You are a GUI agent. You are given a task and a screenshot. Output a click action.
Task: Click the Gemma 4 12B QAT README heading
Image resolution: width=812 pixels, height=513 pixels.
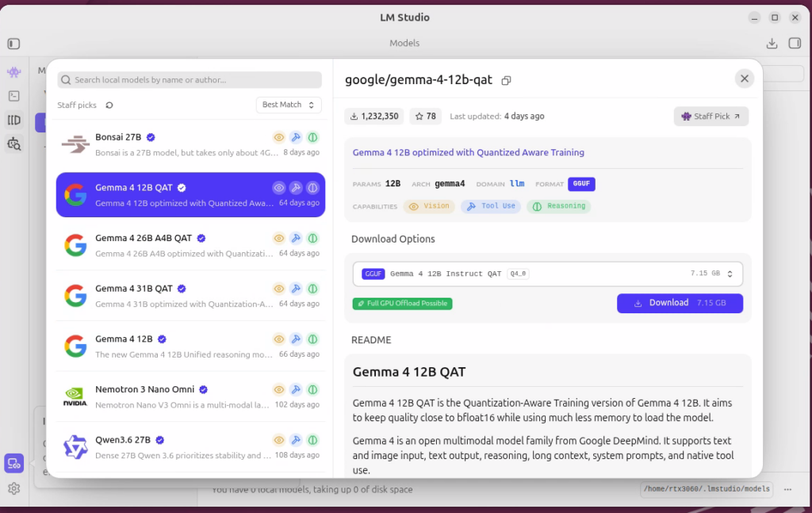[x=409, y=372]
